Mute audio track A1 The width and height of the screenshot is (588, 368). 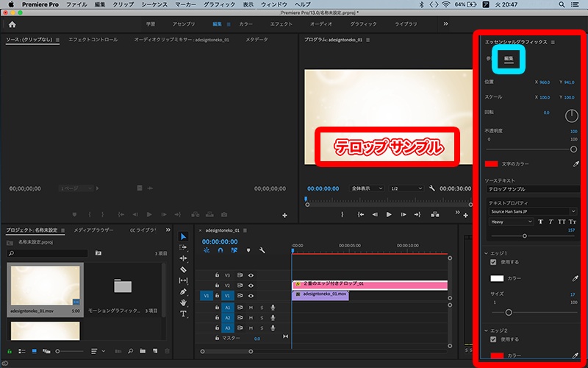[251, 307]
